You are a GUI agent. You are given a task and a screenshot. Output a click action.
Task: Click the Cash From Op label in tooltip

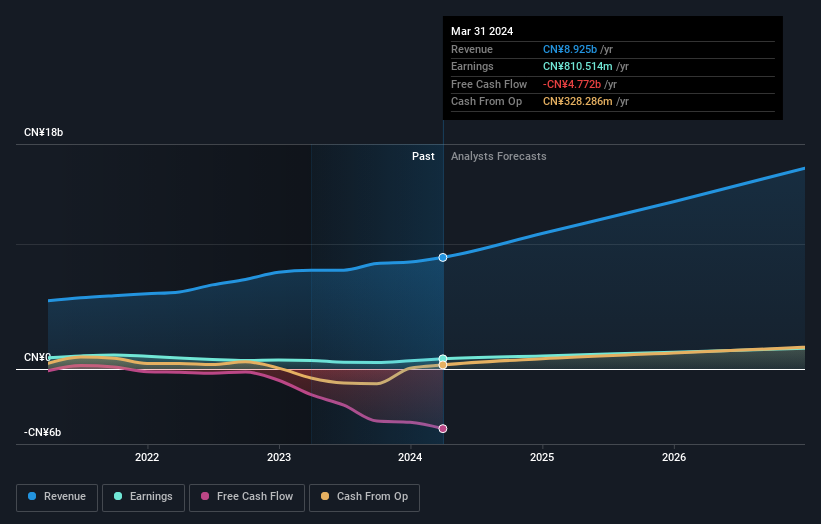coord(486,102)
